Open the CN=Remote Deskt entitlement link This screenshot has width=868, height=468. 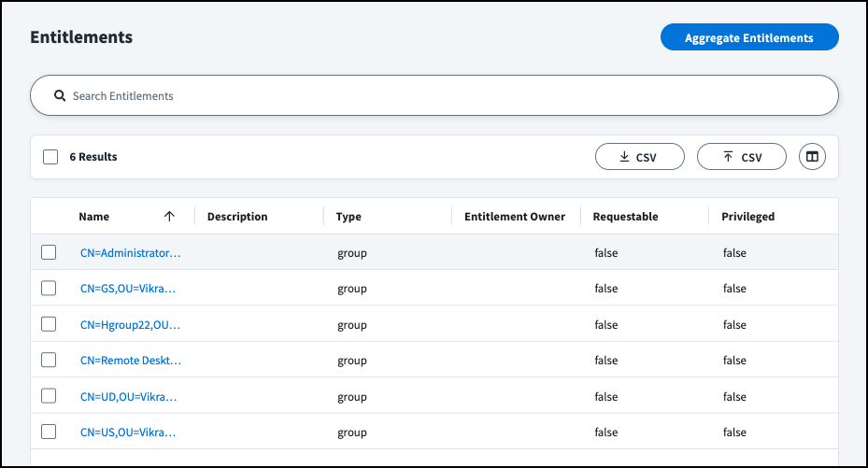[130, 361]
